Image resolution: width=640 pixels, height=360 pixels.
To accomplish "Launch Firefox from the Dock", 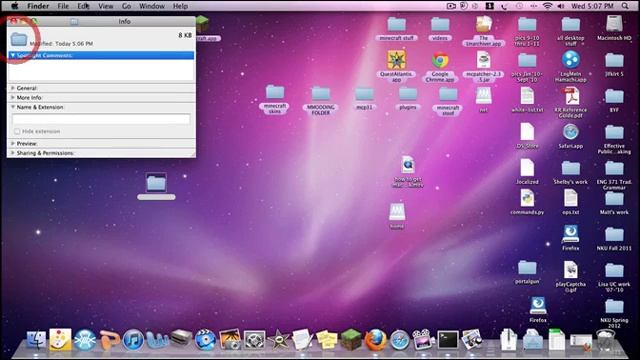I will click(375, 340).
